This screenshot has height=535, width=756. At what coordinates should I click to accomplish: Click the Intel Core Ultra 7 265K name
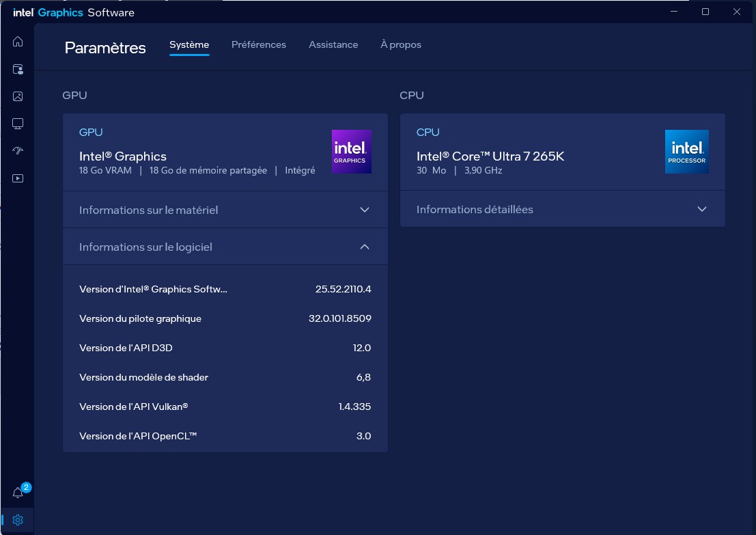coord(490,156)
